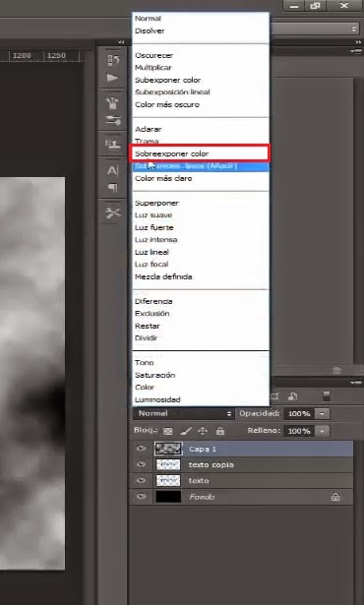The width and height of the screenshot is (364, 605).
Task: Click the lock position move icon
Action: tap(203, 431)
